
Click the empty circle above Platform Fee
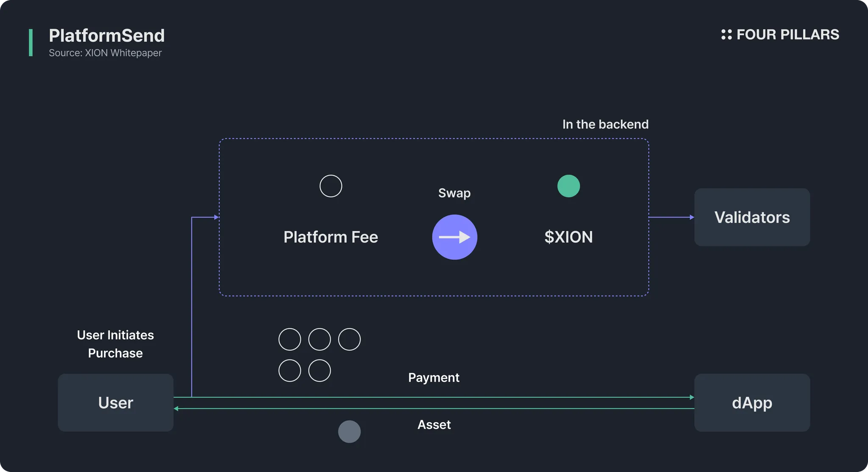331,186
